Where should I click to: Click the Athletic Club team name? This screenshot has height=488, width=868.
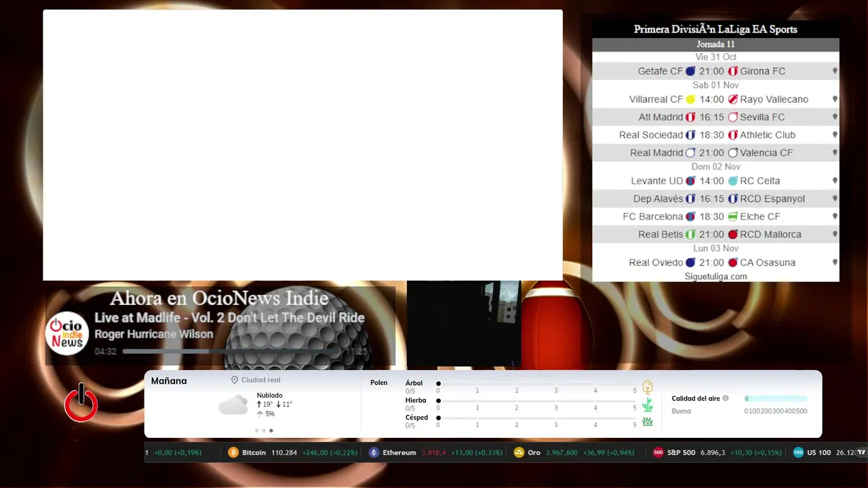[768, 135]
